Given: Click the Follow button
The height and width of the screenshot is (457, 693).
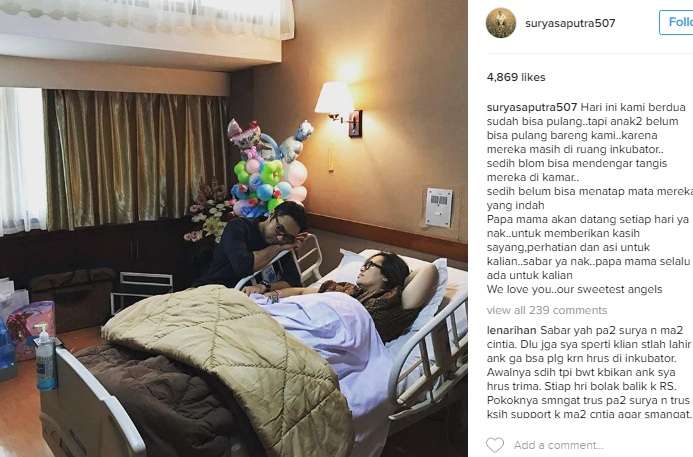Looking at the screenshot, I should tap(676, 22).
